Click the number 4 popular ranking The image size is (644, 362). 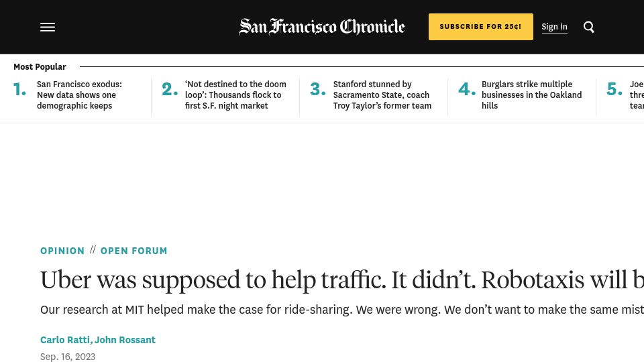(467, 89)
